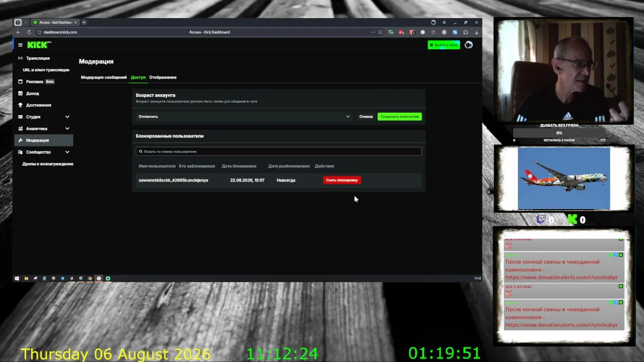Open Google Chrome from the taskbar

point(90,278)
